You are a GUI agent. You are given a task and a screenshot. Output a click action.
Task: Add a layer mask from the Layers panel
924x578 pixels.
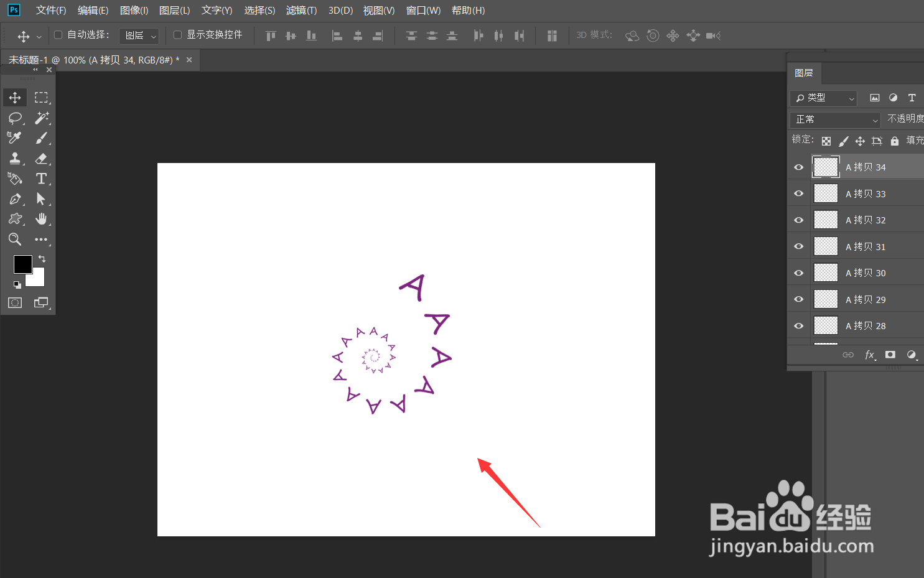pos(890,355)
